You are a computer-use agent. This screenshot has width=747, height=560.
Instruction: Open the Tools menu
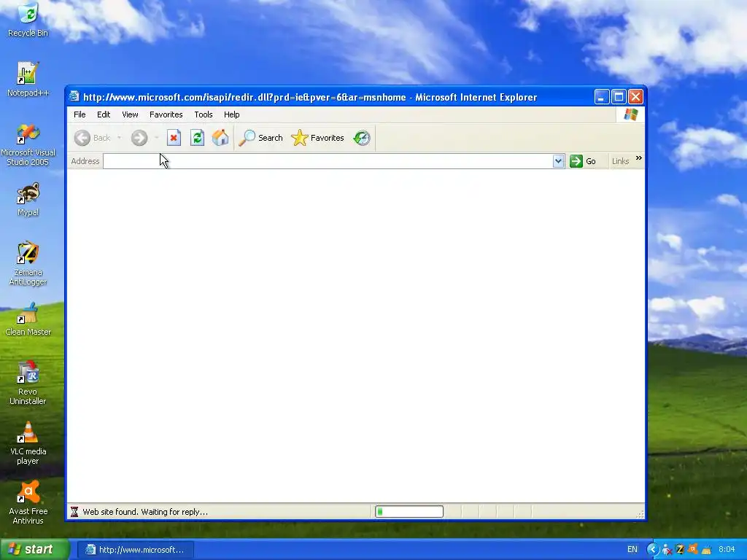pyautogui.click(x=204, y=114)
